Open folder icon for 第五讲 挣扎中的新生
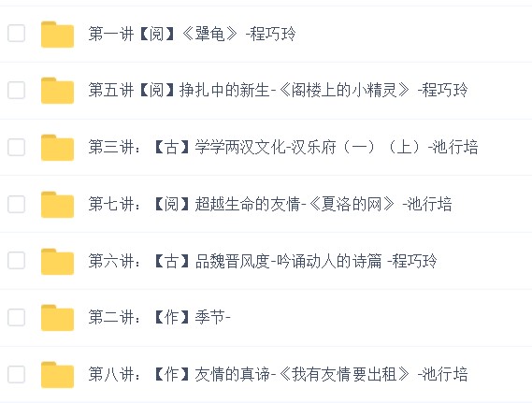 coord(57,91)
